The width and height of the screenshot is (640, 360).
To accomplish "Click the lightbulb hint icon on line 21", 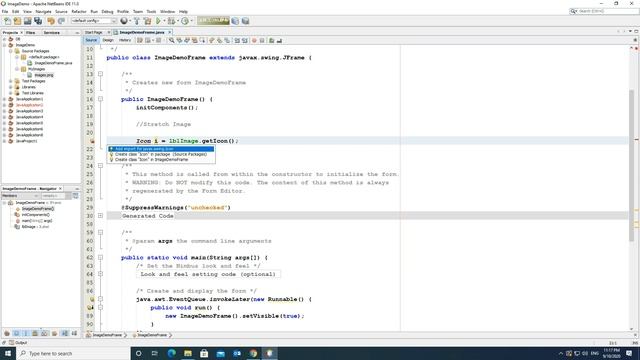I will [x=92, y=141].
